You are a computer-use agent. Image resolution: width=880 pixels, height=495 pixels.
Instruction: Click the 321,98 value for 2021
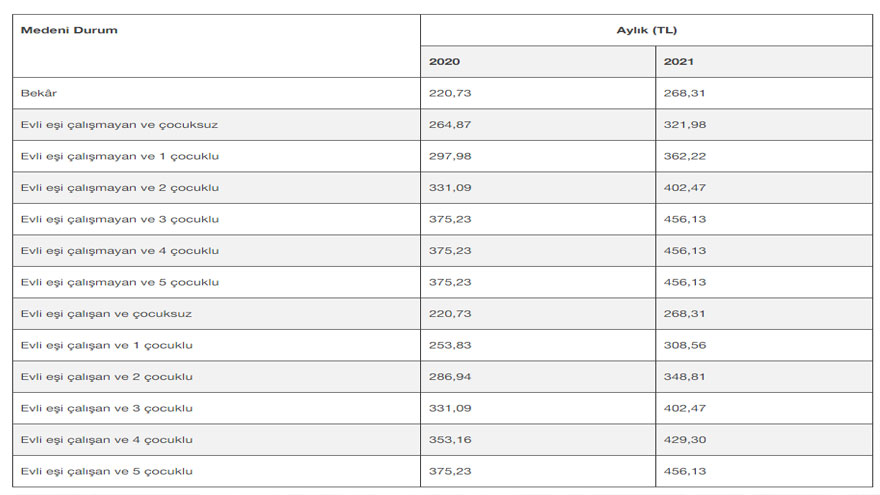coord(685,125)
